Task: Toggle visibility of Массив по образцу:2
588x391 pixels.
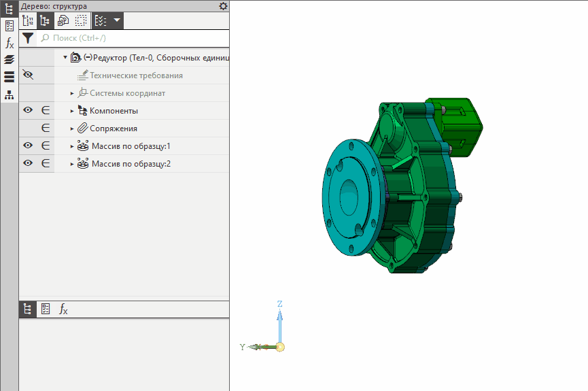Action: click(28, 163)
